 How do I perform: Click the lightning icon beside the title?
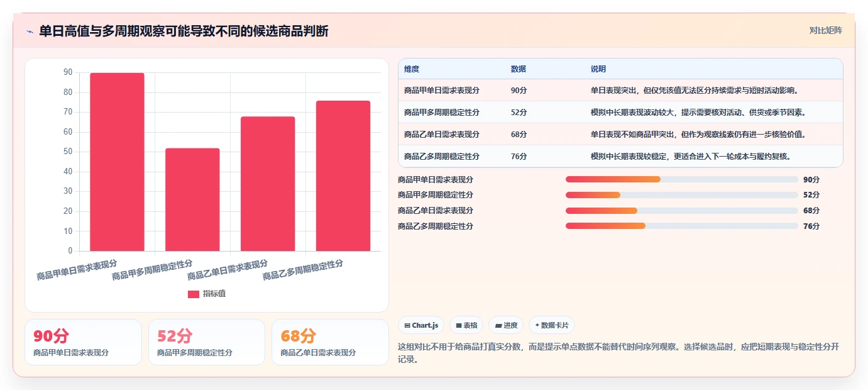(30, 31)
